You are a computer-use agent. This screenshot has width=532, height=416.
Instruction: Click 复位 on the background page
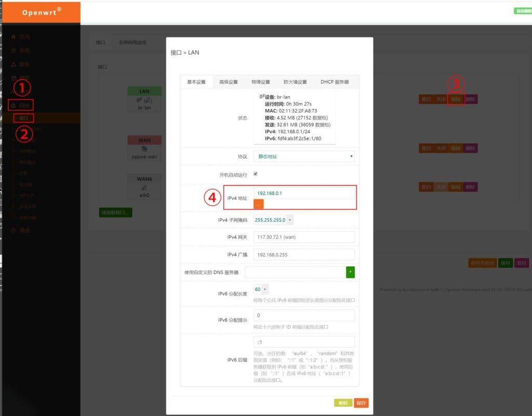(x=522, y=263)
